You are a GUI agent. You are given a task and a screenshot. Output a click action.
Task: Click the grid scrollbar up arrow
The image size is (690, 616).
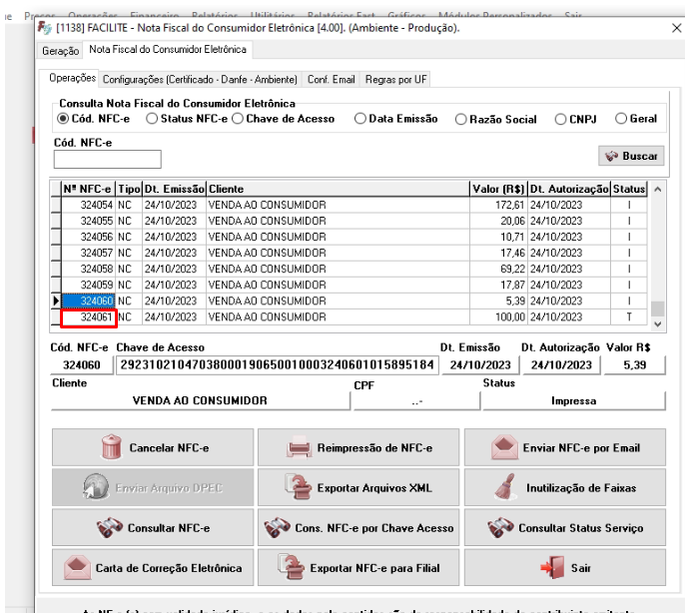(x=657, y=190)
